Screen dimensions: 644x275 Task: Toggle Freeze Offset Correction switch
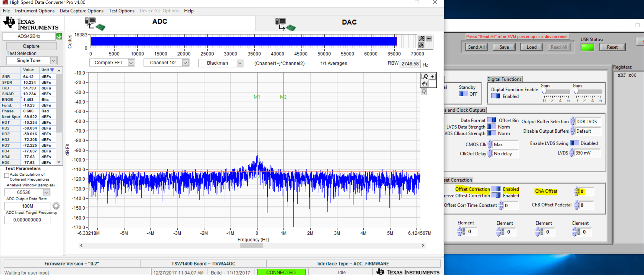point(496,195)
